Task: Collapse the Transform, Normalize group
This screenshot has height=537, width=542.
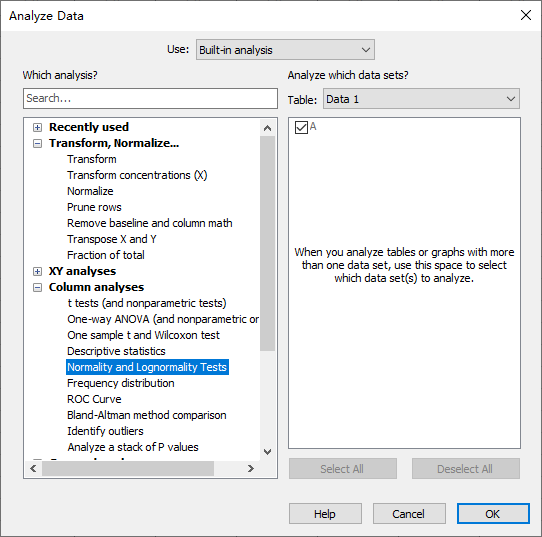Action: [x=37, y=143]
